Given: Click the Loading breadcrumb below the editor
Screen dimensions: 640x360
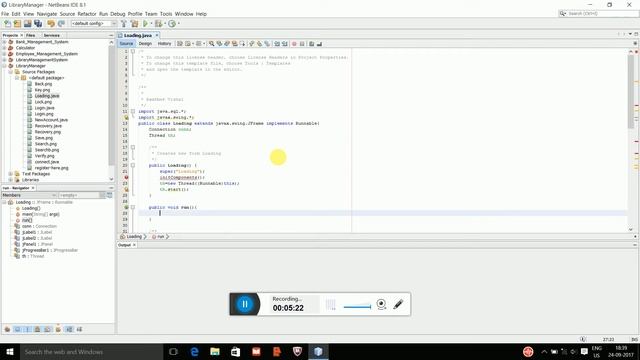Looking at the screenshot, I should tap(133, 237).
